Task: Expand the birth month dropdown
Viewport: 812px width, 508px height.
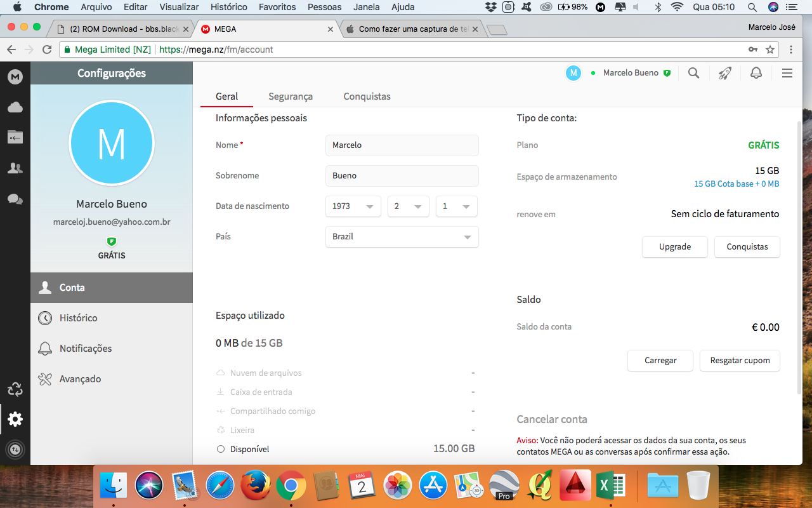Action: (x=408, y=206)
